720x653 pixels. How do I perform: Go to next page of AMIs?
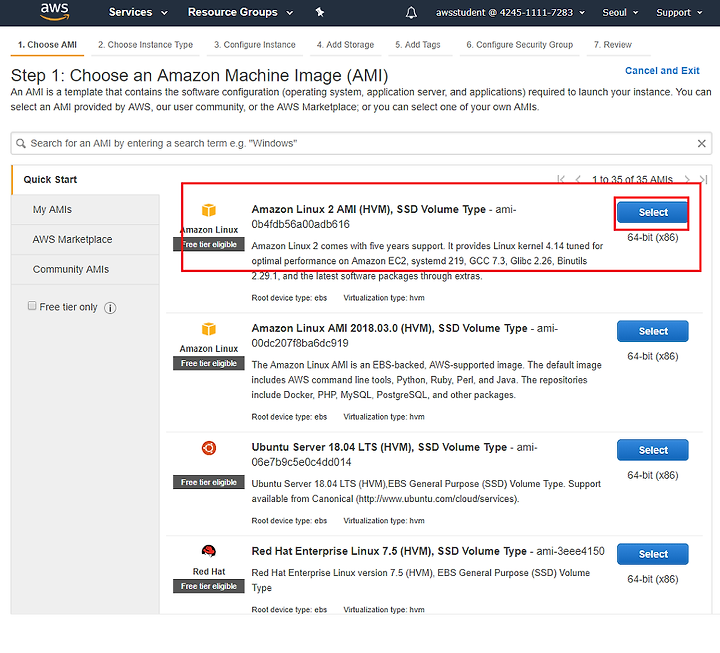[687, 180]
